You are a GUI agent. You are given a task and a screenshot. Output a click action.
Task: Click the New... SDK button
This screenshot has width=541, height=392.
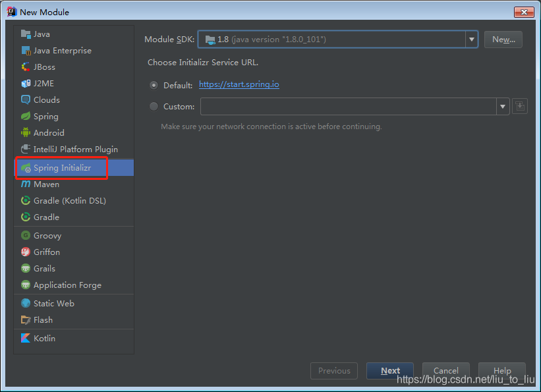click(503, 40)
